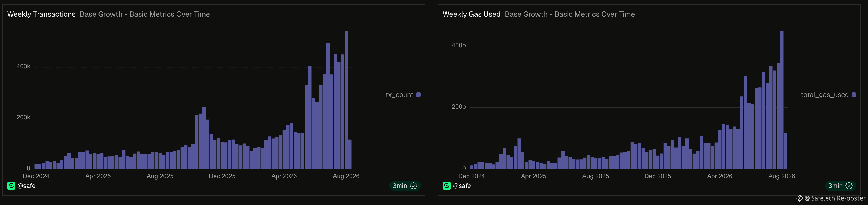Click the 3min refresh badge in Weekly Transactions
The height and width of the screenshot is (205, 868).
(x=405, y=186)
